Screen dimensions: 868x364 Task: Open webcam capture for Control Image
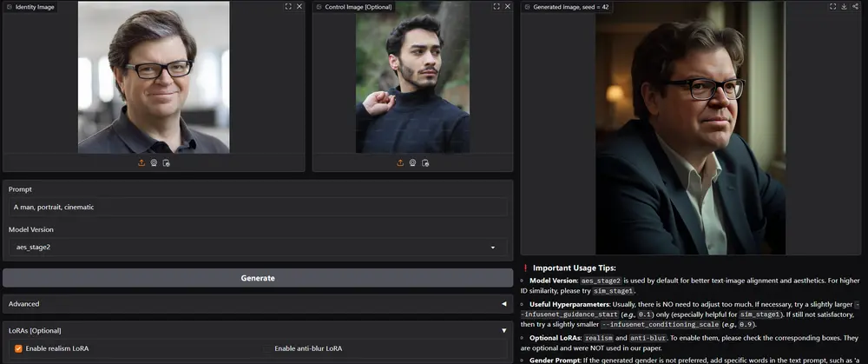[412, 162]
